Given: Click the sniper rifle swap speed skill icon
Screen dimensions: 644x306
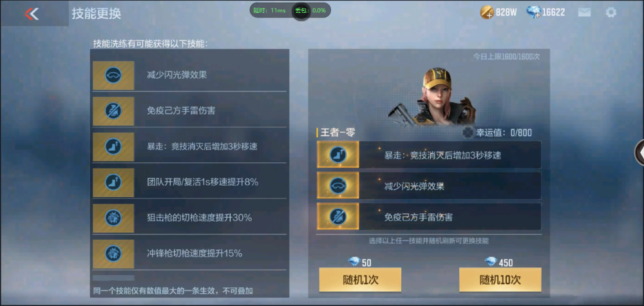Looking at the screenshot, I should tap(113, 218).
